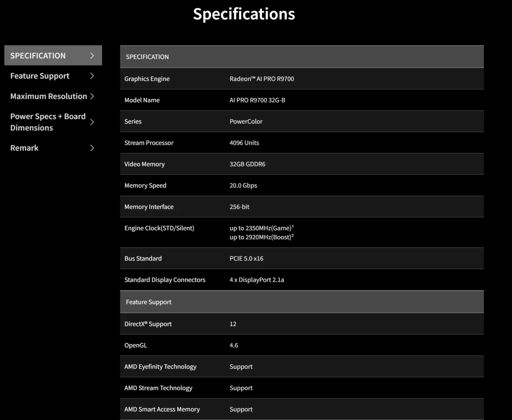
Task: Jump to the Maximum Resolution section
Action: click(x=48, y=96)
